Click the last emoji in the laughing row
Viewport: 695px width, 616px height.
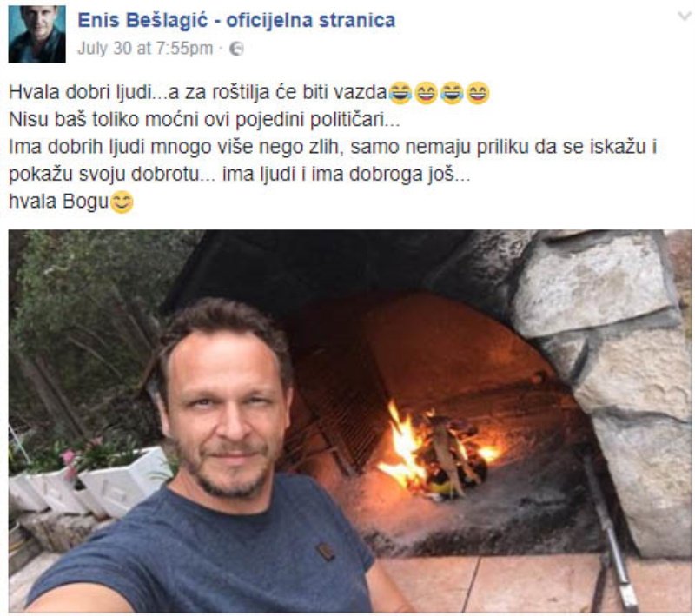pyautogui.click(x=478, y=93)
